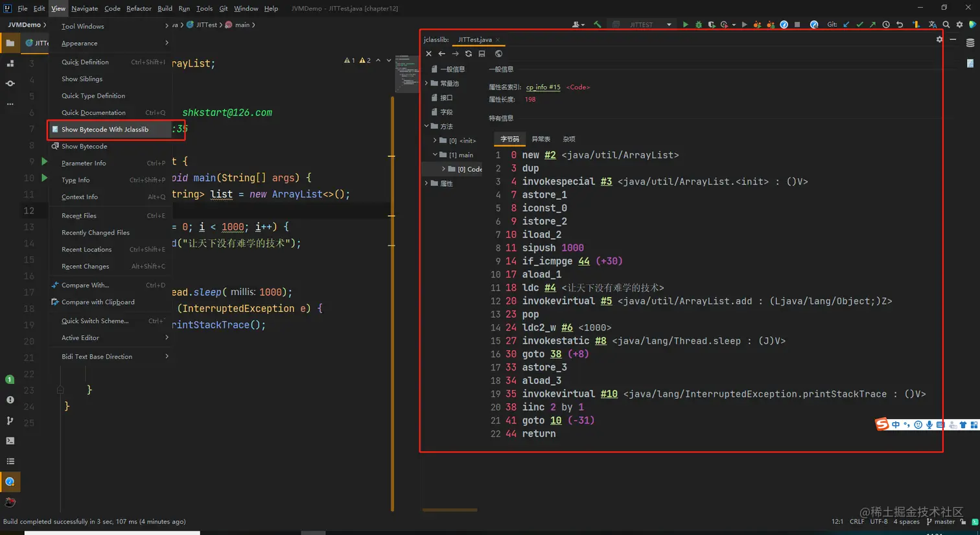Expand the 属性 tree node

click(x=426, y=184)
